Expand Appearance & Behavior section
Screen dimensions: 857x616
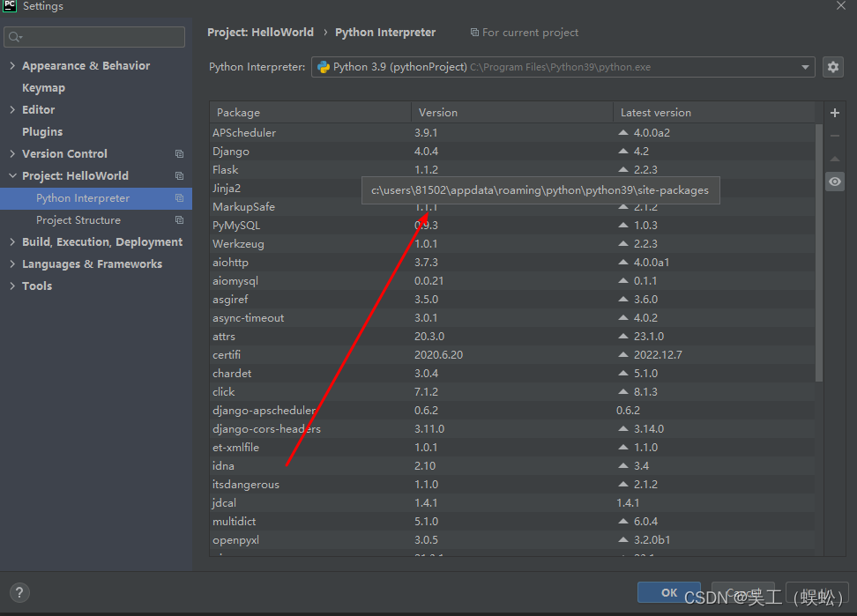pyautogui.click(x=12, y=65)
